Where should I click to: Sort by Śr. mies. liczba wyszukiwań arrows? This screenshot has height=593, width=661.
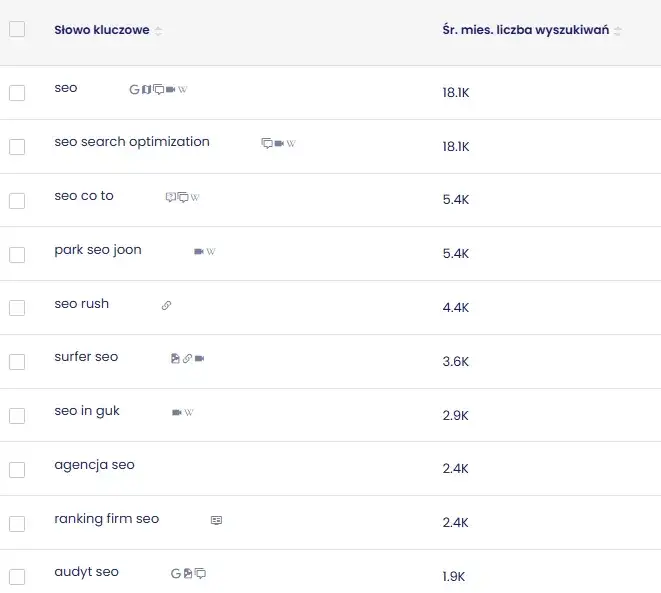pos(617,31)
